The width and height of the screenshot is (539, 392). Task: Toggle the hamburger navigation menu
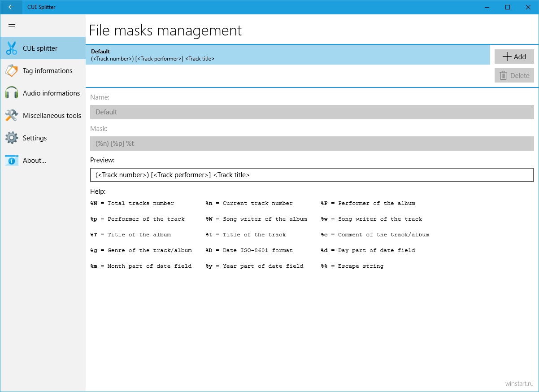click(x=12, y=26)
